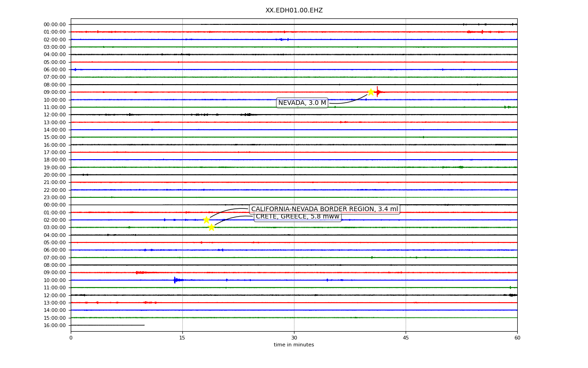The image size is (588, 368).
Task: Click the 45 tick on the x-axis
Action: pyautogui.click(x=406, y=338)
